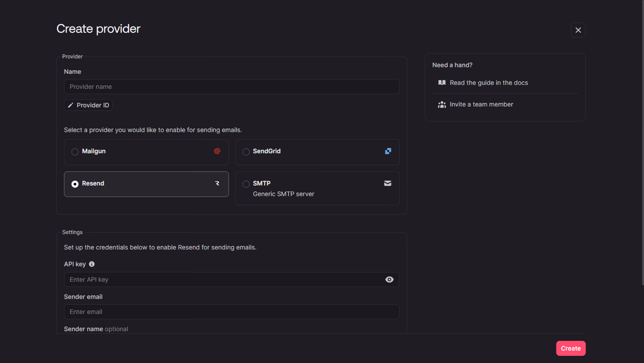
Task: Click the pencil icon on Provider ID
Action: tap(70, 106)
